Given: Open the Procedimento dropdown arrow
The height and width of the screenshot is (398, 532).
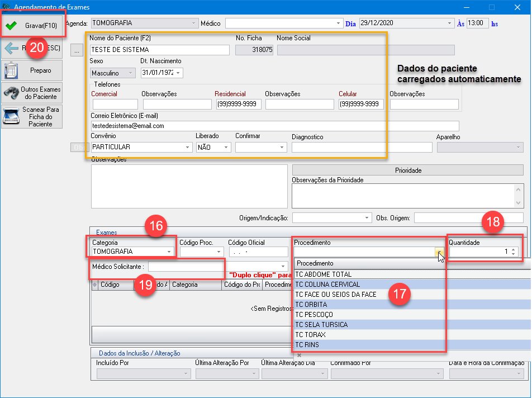Looking at the screenshot, I should pos(439,253).
